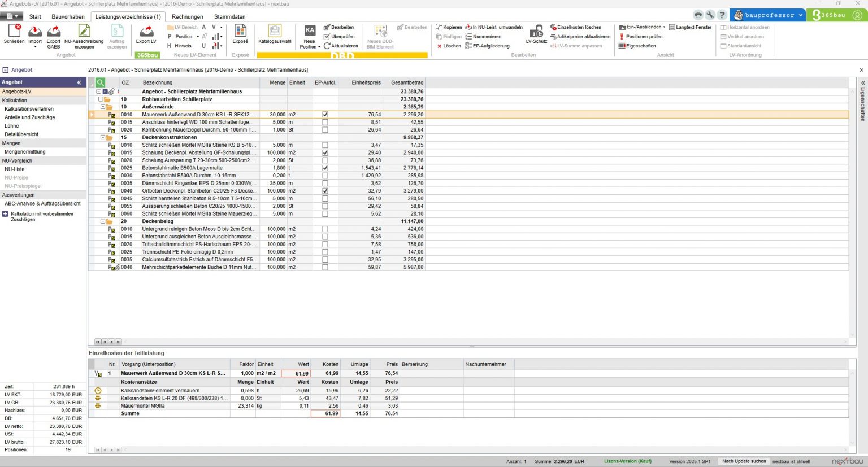
Task: Uncheck EP-Aufgl. for Mauerwerk Außenwand row
Action: [325, 115]
